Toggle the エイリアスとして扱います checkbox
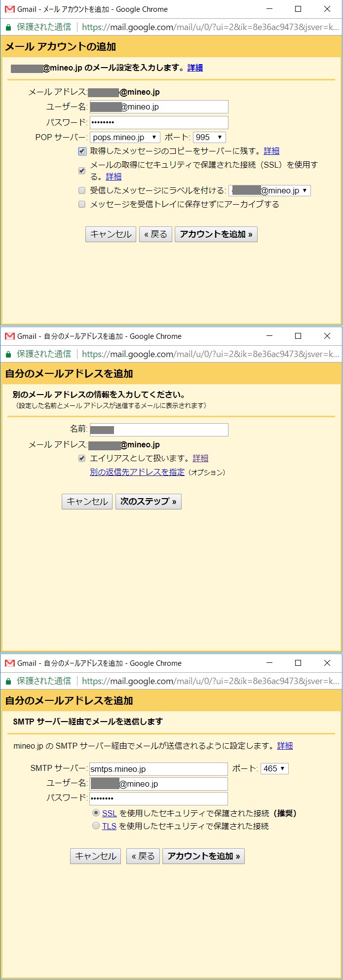Screen dimensions: 343x980 click(x=82, y=459)
